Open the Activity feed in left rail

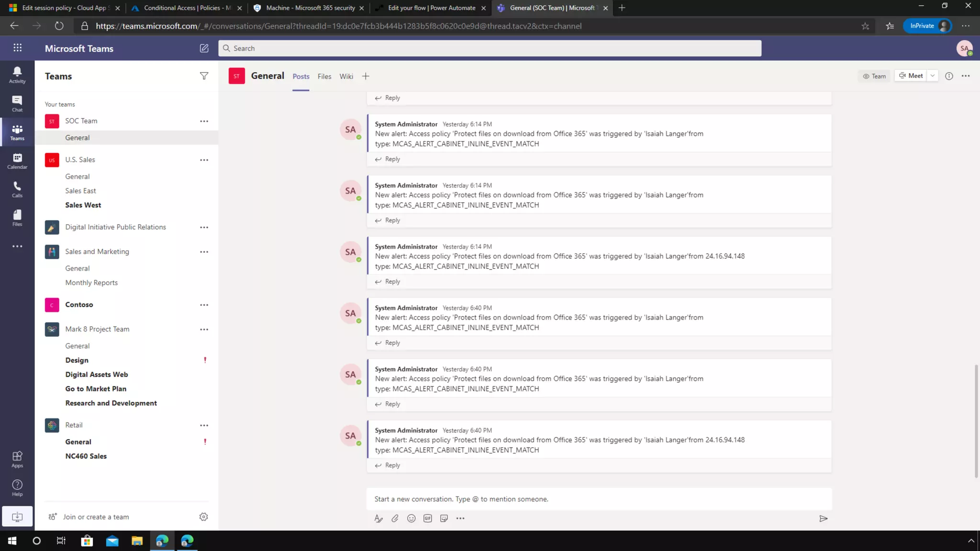click(x=17, y=75)
